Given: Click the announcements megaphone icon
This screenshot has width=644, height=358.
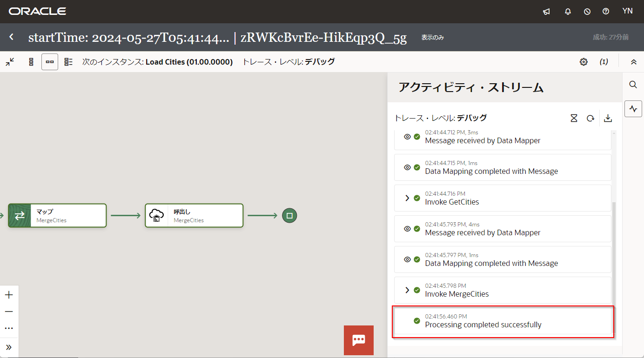Looking at the screenshot, I should pos(547,12).
